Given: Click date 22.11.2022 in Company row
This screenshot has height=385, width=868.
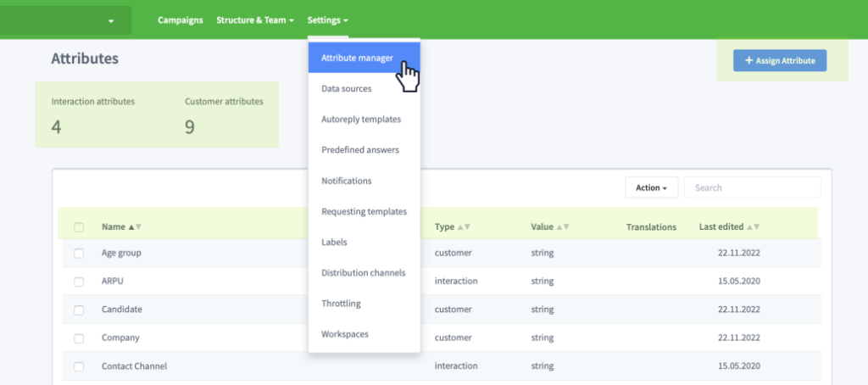Looking at the screenshot, I should pos(739,338).
